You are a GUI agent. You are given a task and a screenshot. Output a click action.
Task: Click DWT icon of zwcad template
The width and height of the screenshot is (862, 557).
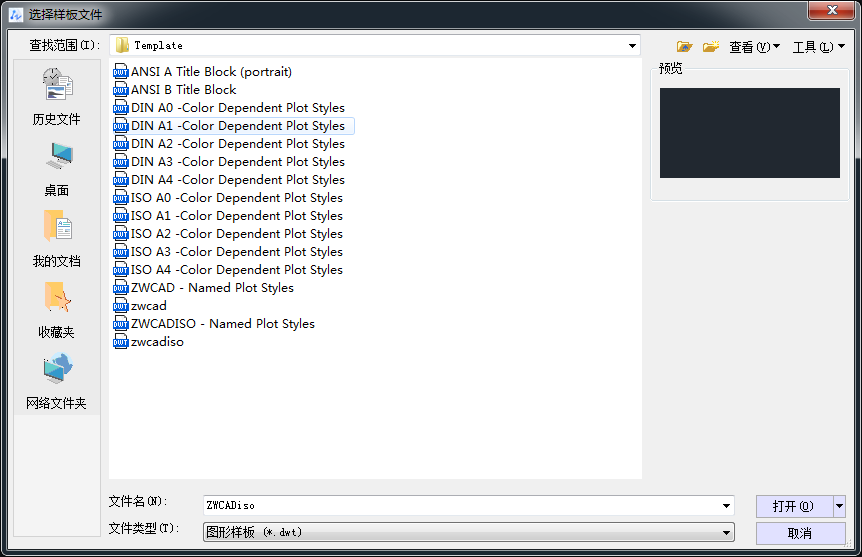tap(120, 306)
